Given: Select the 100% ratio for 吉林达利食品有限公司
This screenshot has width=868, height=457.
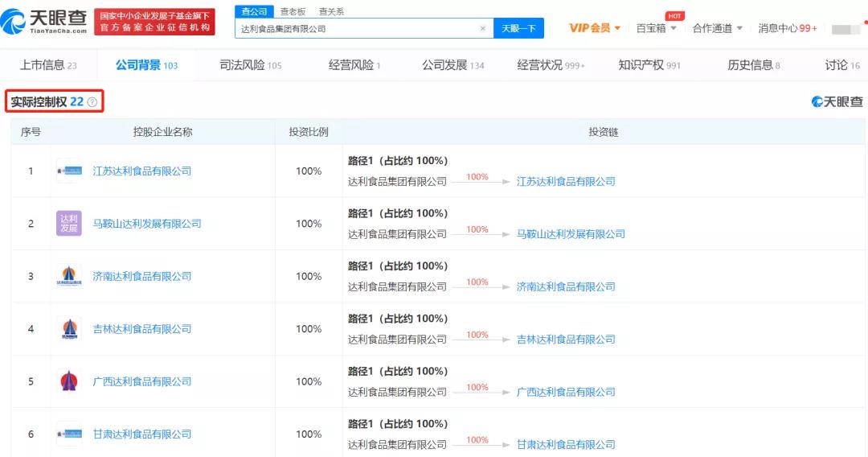Looking at the screenshot, I should point(309,329).
